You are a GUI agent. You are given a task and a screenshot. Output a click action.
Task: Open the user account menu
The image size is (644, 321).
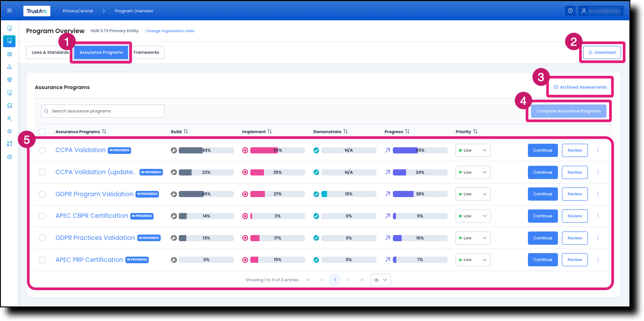click(x=600, y=11)
